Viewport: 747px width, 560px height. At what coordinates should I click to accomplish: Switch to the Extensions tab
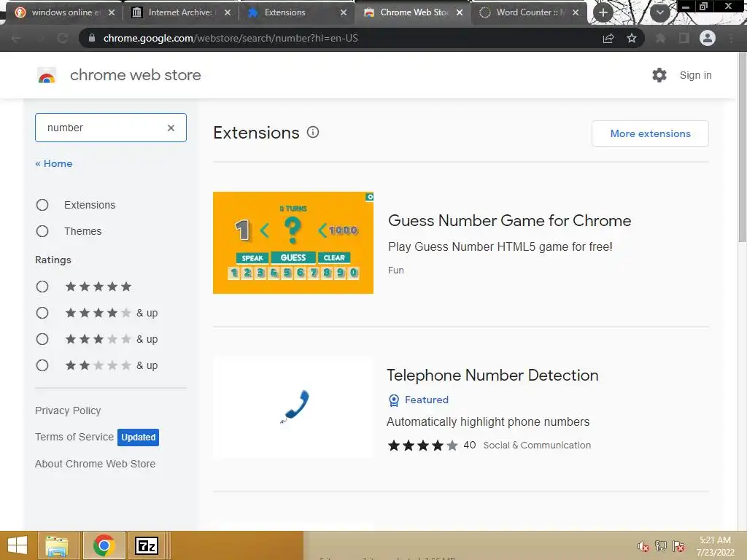point(295,12)
